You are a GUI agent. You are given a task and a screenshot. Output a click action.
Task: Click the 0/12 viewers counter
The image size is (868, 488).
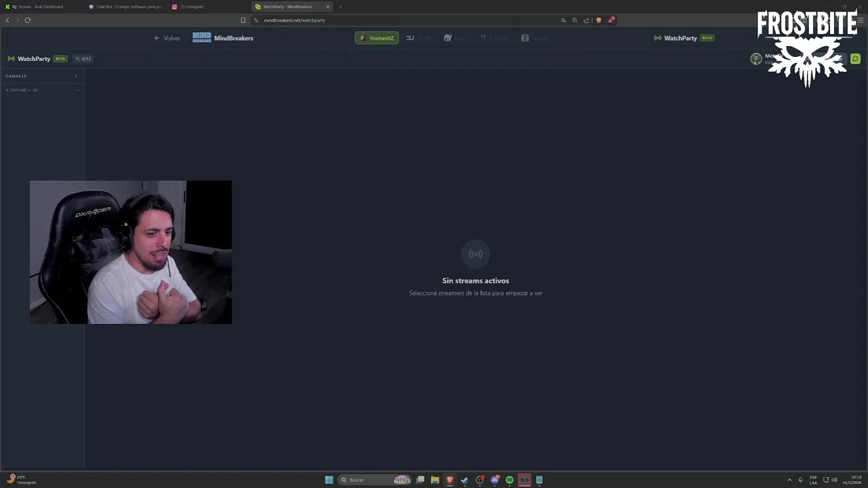[x=83, y=59]
